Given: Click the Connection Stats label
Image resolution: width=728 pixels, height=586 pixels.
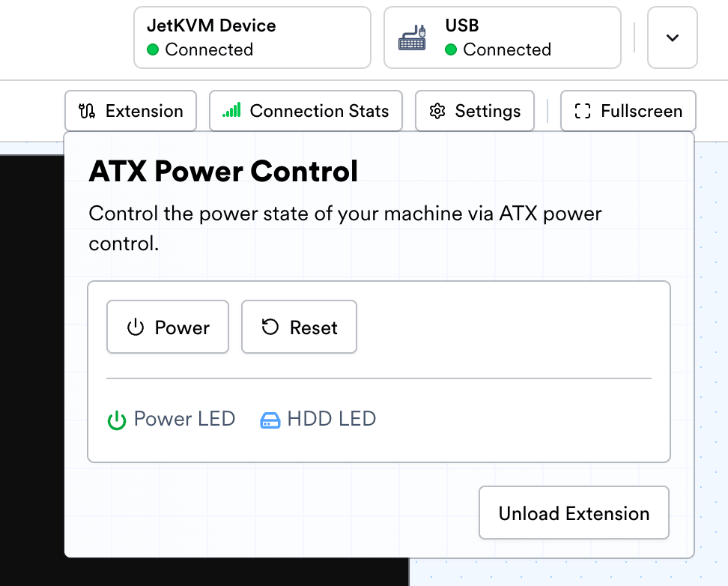Looking at the screenshot, I should click(x=319, y=112).
